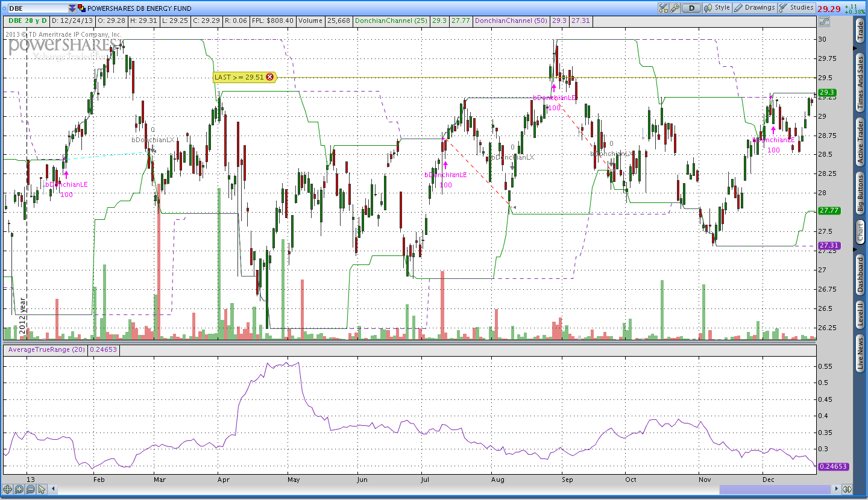The width and height of the screenshot is (868, 500).
Task: Click the red 29.29 last price
Action: [x=829, y=8]
